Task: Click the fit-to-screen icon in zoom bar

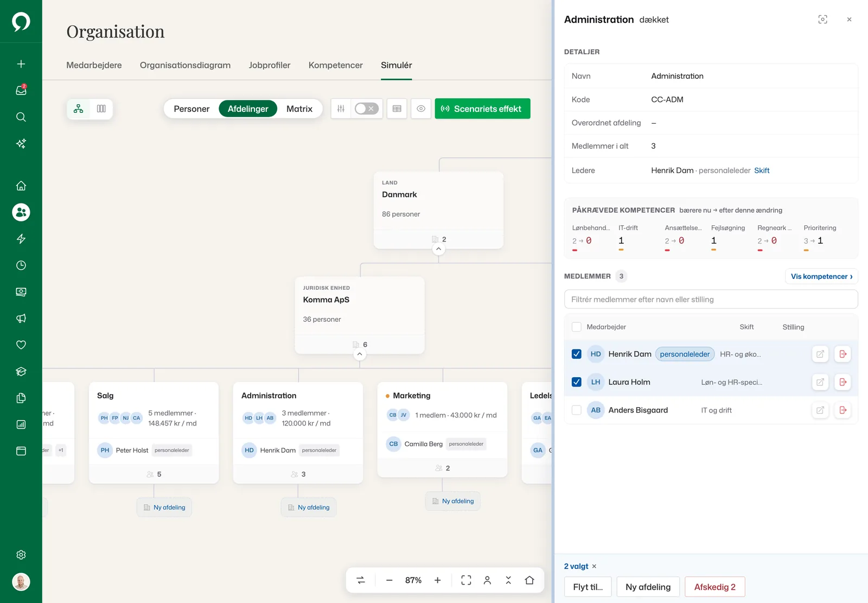Action: point(466,580)
